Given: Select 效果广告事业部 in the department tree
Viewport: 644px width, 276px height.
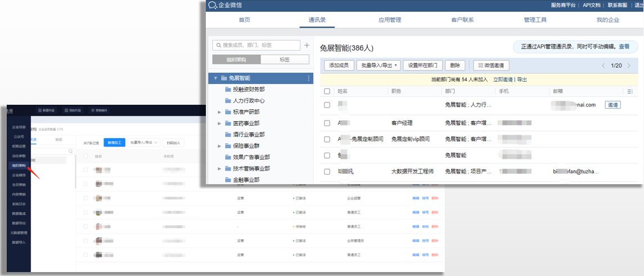Looking at the screenshot, I should tap(252, 157).
